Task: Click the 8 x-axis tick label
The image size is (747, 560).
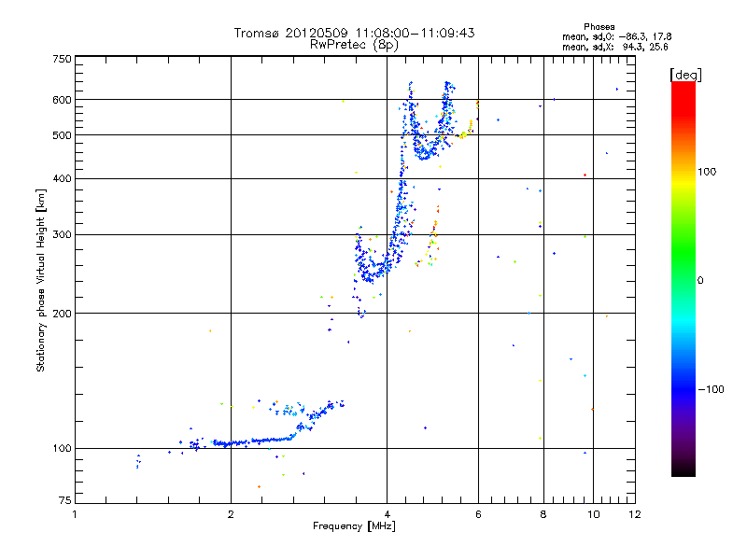Action: tap(543, 514)
